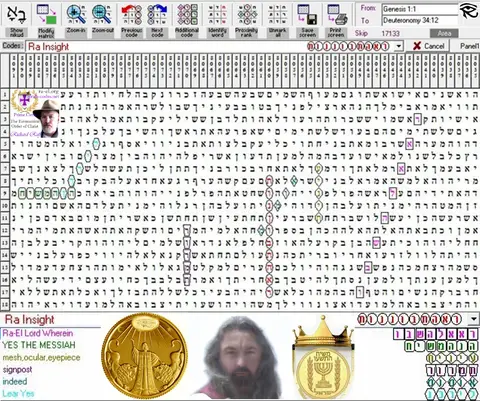Go to Previous code
The image size is (480, 401).
[x=132, y=20]
